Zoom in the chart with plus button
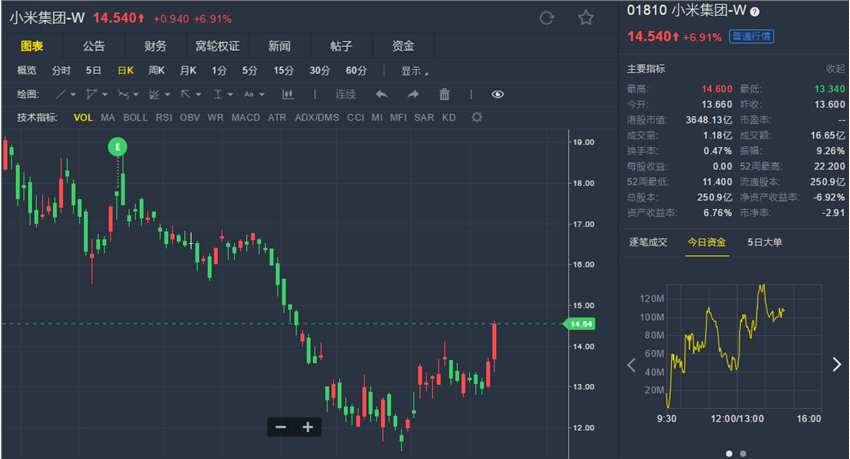850x459 pixels. click(x=308, y=427)
